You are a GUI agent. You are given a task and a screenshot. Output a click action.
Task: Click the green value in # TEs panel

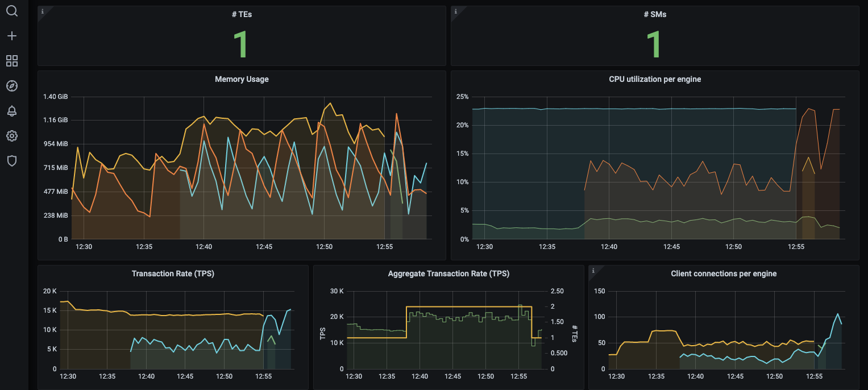point(242,43)
